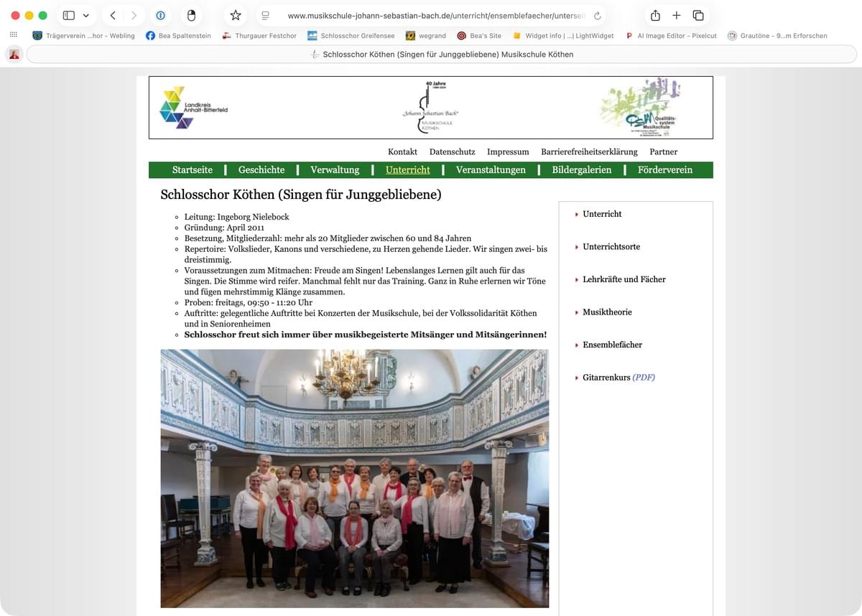This screenshot has height=616, width=862.
Task: Open Trägerverein ...hor - Webling bookmark
Action: pyautogui.click(x=83, y=35)
